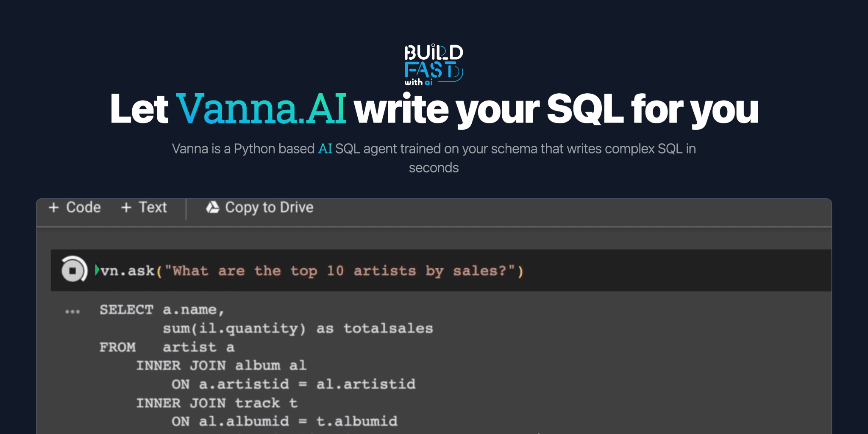Click the BuildFast with AI logo
868x434 pixels.
(x=433, y=64)
